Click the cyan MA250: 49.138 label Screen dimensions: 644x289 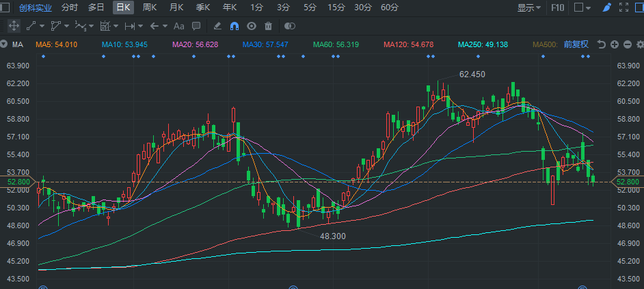click(x=483, y=44)
